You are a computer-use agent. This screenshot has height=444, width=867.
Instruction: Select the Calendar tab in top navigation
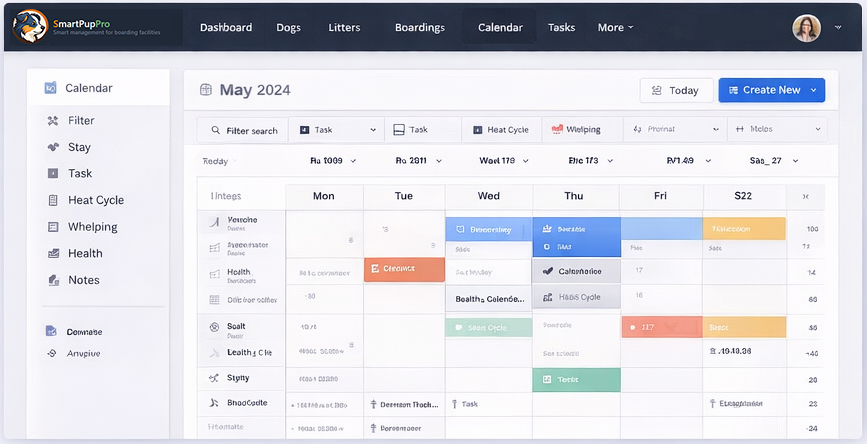(x=500, y=27)
